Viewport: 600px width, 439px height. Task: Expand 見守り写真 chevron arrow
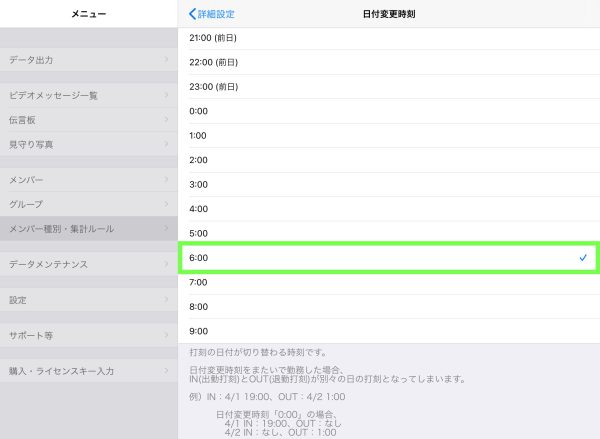tap(167, 144)
